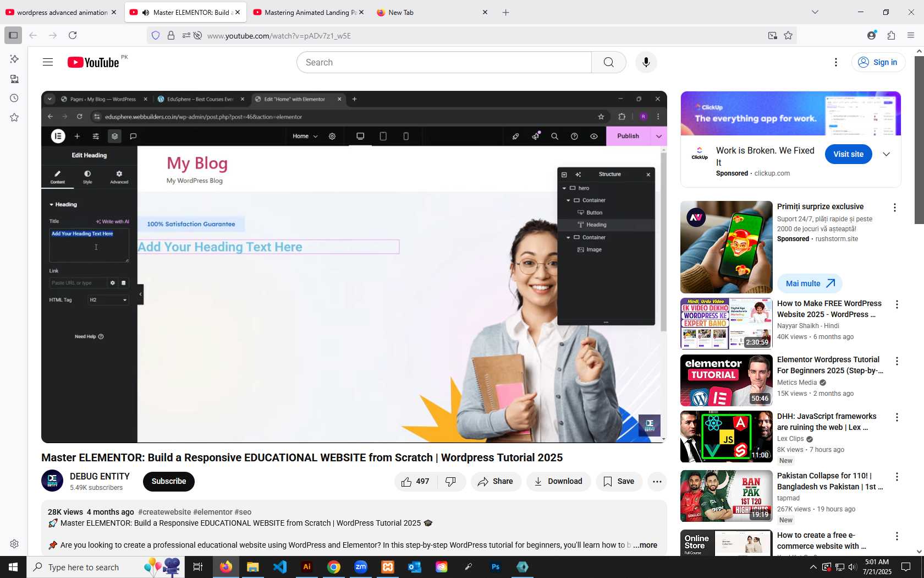Open How to Make FREE WordPress thumbnail
The height and width of the screenshot is (578, 924).
(726, 324)
